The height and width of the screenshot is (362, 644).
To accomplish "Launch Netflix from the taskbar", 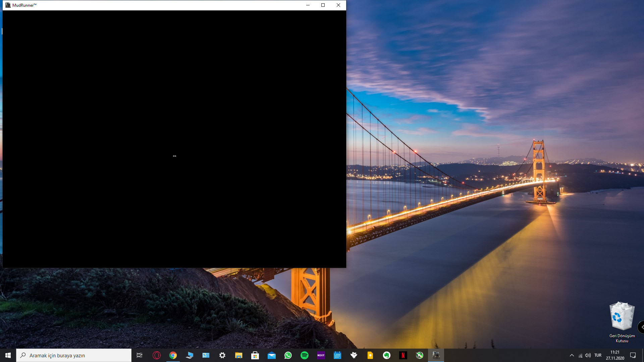I will click(403, 355).
